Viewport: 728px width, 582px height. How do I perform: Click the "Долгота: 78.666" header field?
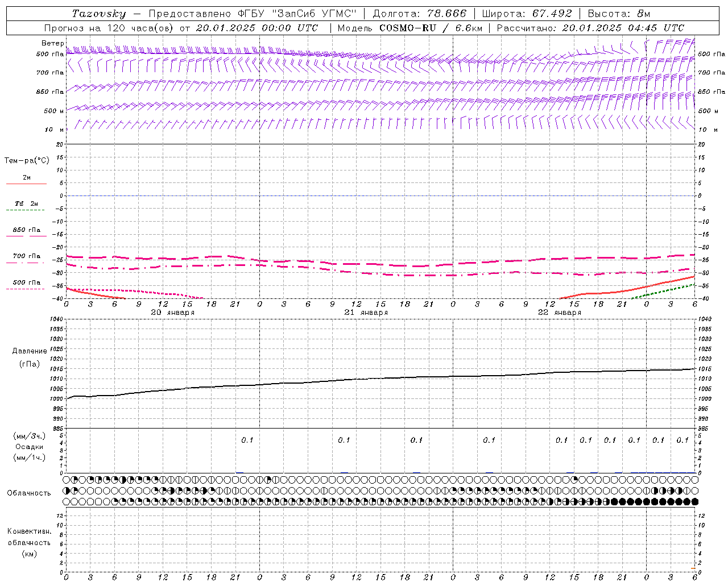pyautogui.click(x=420, y=14)
